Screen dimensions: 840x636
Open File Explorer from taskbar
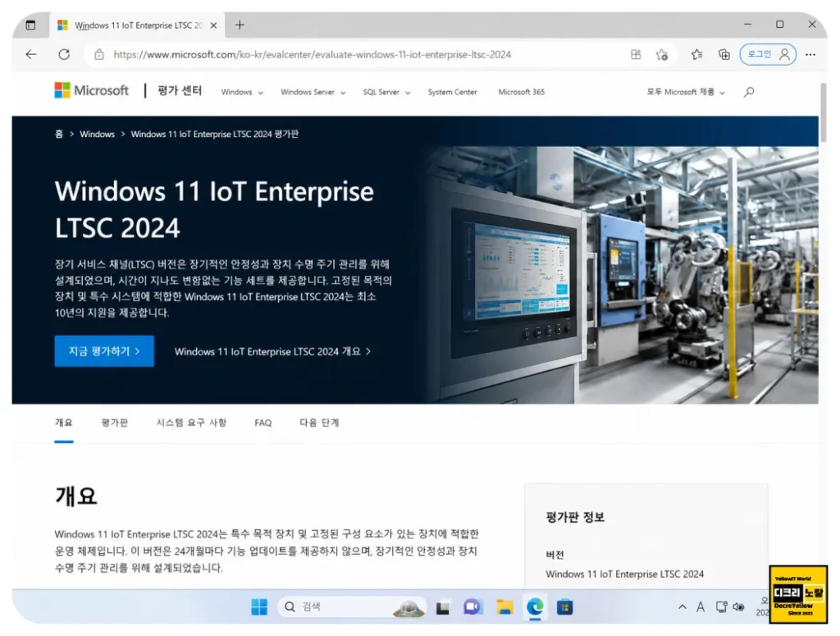coord(504,606)
